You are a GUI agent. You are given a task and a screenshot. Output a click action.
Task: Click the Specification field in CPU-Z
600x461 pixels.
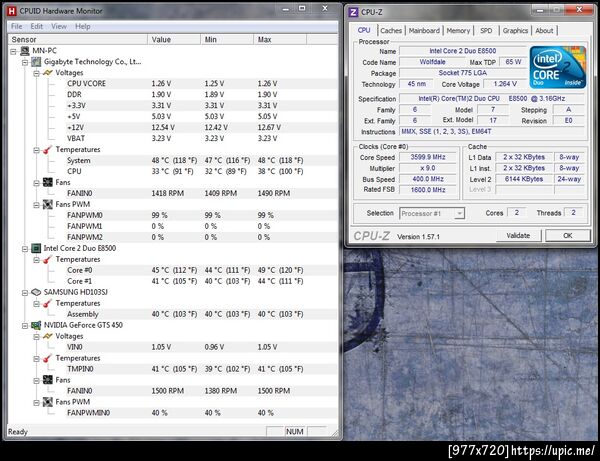pos(492,99)
